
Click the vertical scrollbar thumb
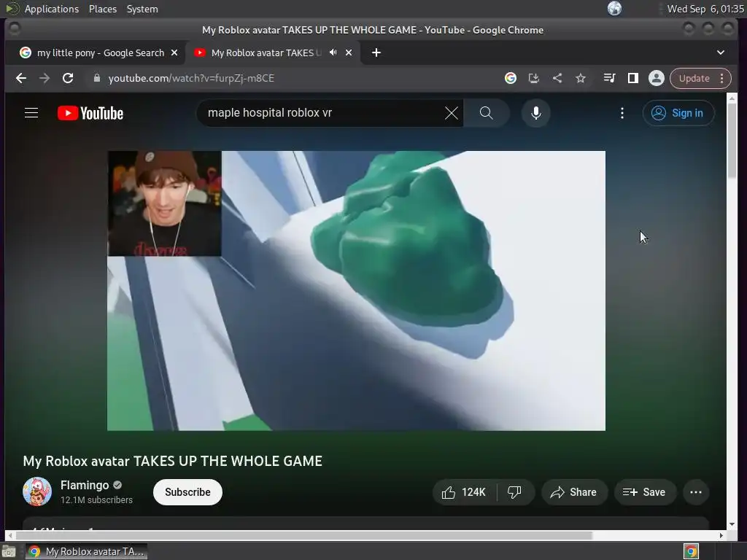732,141
